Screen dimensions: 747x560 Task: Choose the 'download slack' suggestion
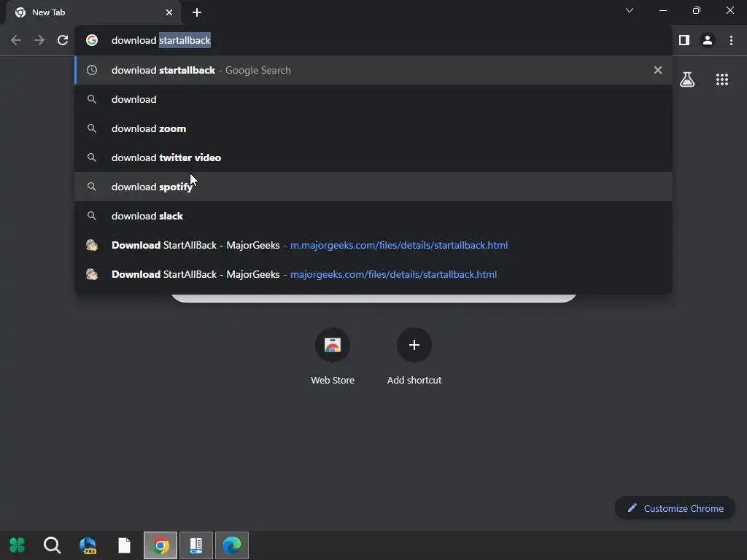point(373,216)
